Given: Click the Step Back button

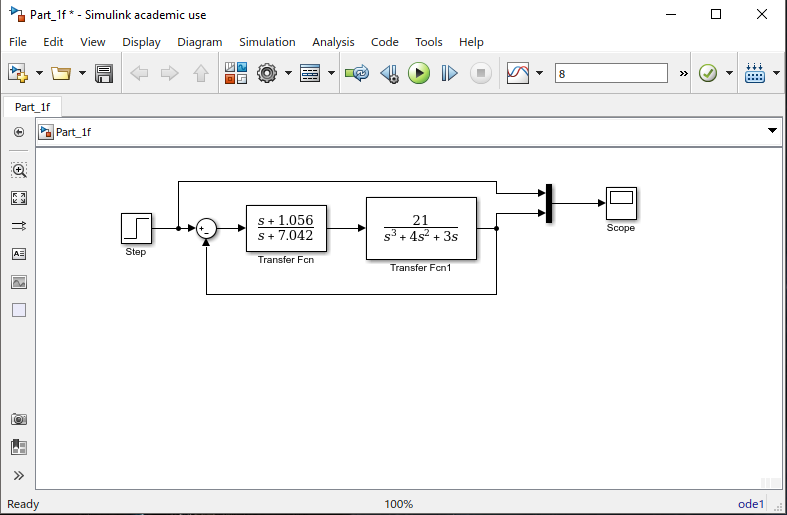Looking at the screenshot, I should pos(389,73).
